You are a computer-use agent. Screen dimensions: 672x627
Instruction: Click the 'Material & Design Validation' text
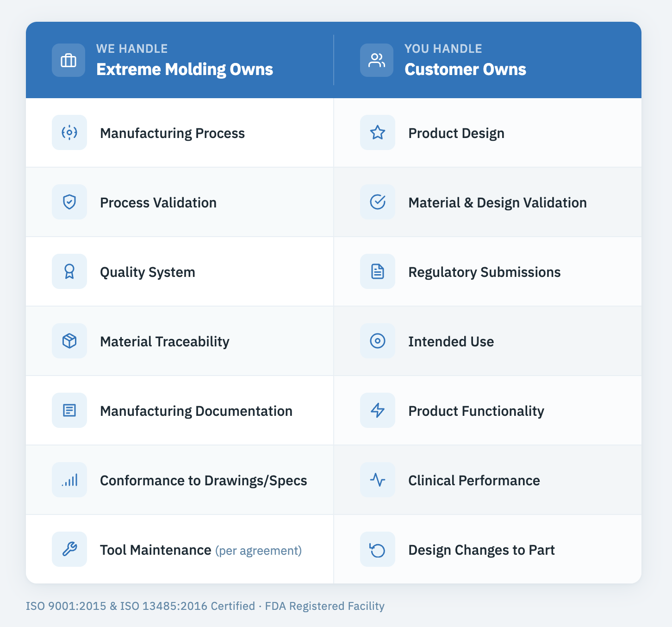498,203
